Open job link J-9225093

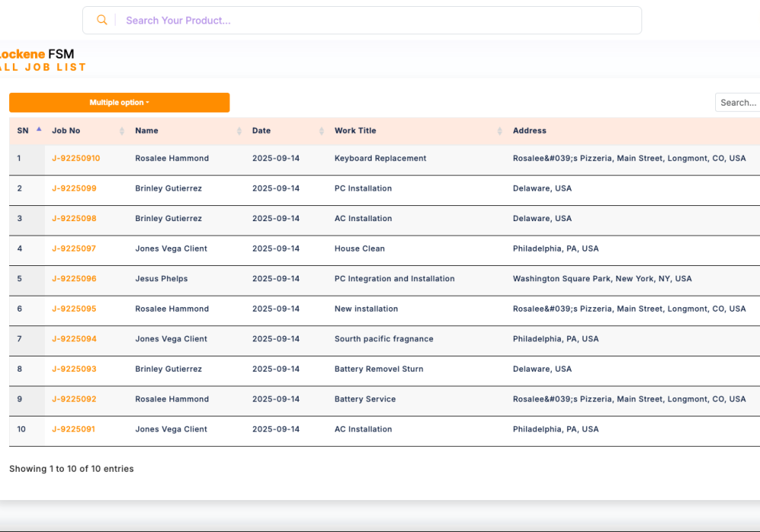[x=74, y=369]
